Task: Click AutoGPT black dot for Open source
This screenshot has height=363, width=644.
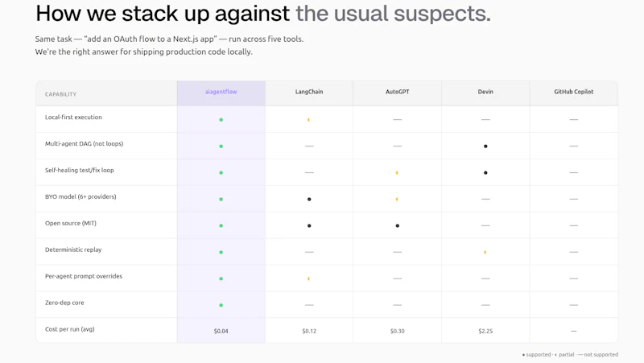Action: click(x=397, y=225)
